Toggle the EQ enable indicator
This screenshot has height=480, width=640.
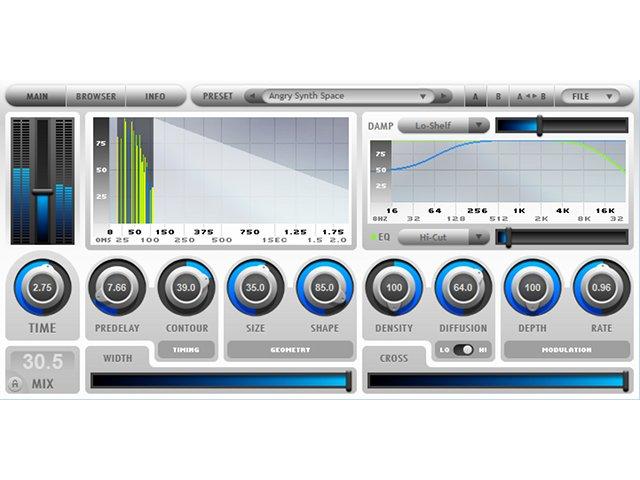coord(373,237)
